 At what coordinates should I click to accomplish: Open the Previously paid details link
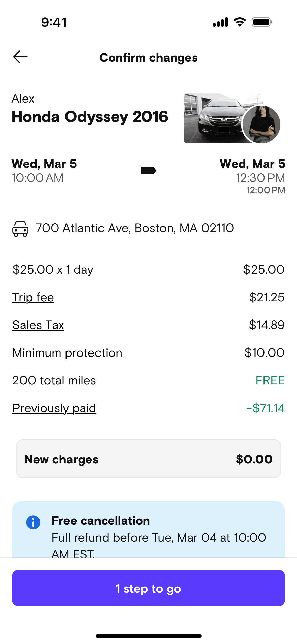(x=54, y=408)
